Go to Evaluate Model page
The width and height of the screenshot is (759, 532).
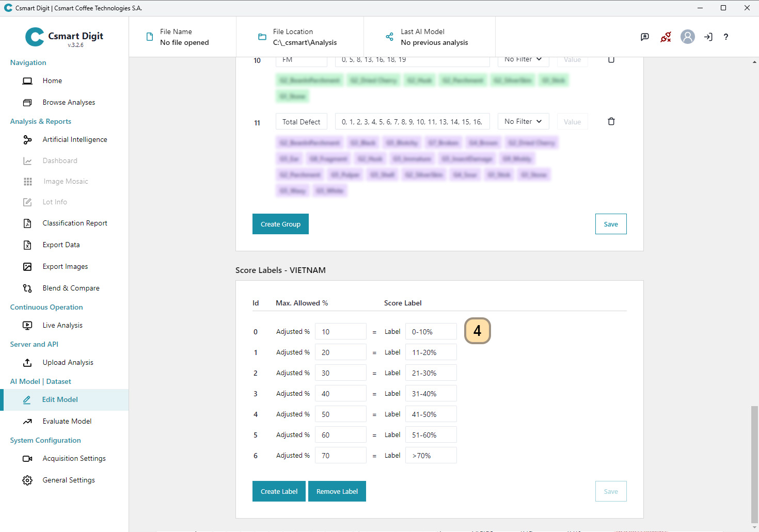(67, 421)
